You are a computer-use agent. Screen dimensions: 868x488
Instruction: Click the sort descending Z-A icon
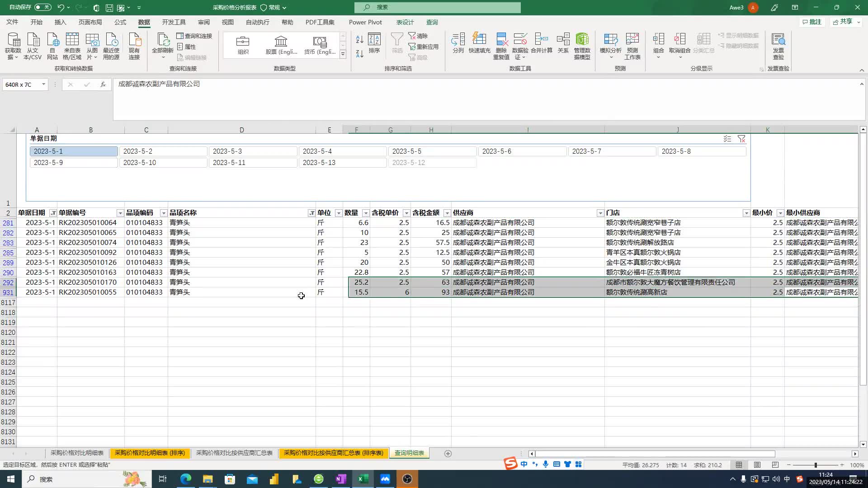(x=360, y=54)
